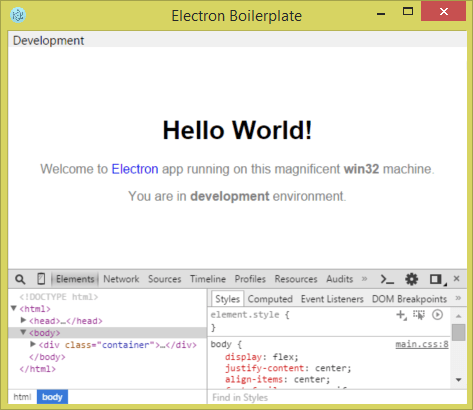Open the Resources tab
473x410 pixels.
296,279
